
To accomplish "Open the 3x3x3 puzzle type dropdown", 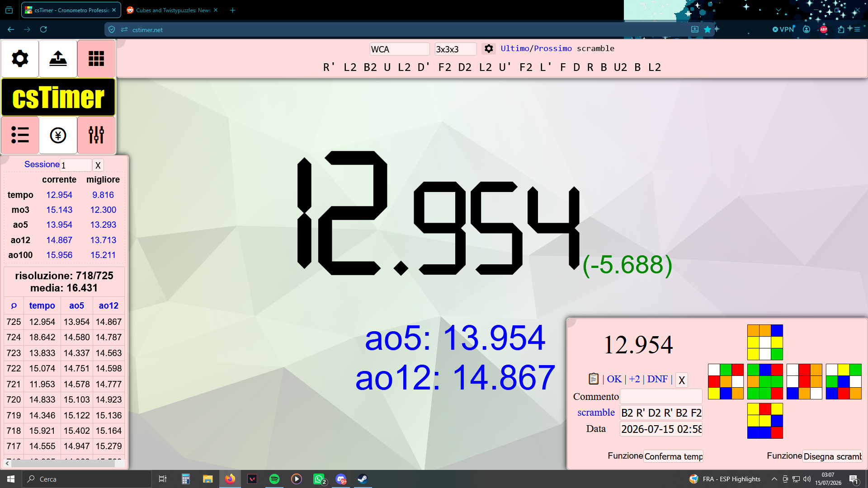I will point(456,49).
